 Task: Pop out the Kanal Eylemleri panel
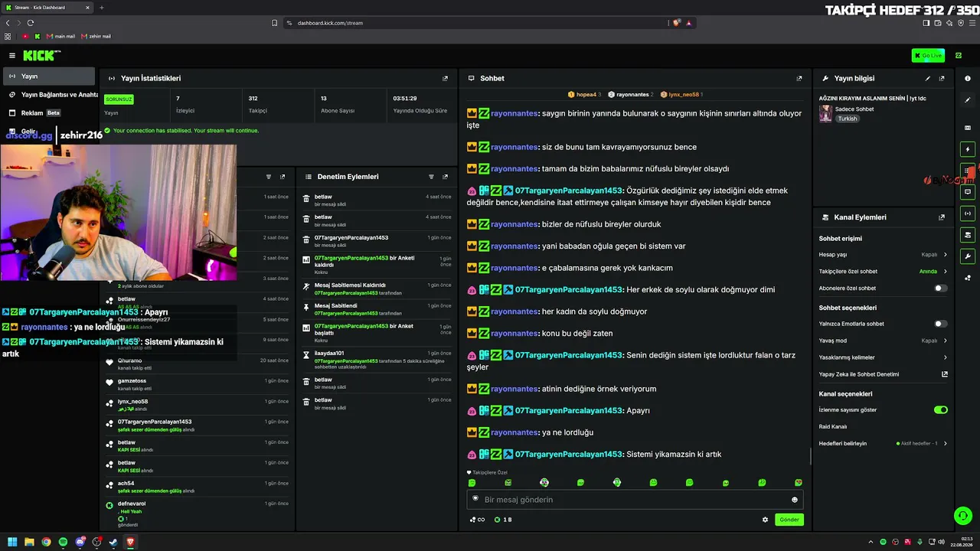(x=942, y=217)
